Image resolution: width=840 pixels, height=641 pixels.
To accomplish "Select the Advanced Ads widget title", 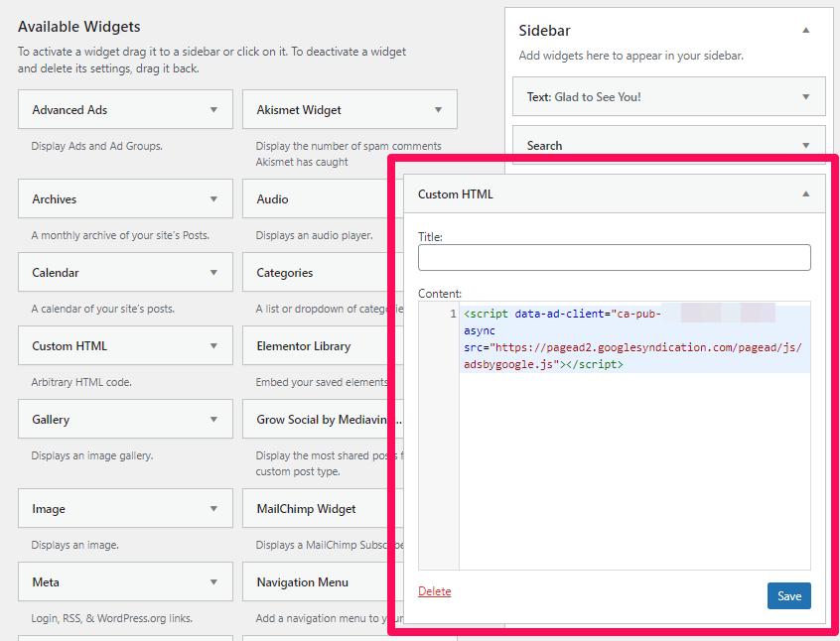I will click(x=70, y=110).
